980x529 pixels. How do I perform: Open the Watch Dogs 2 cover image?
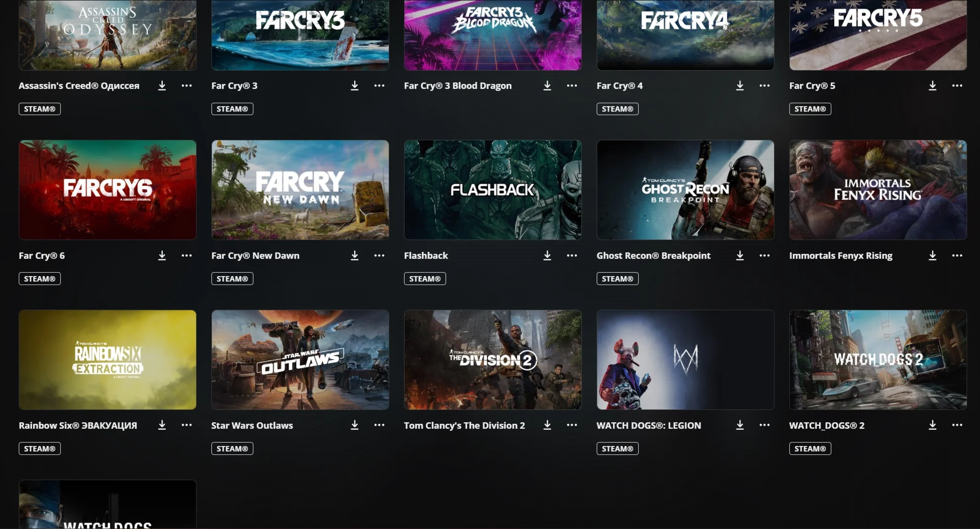coord(878,360)
